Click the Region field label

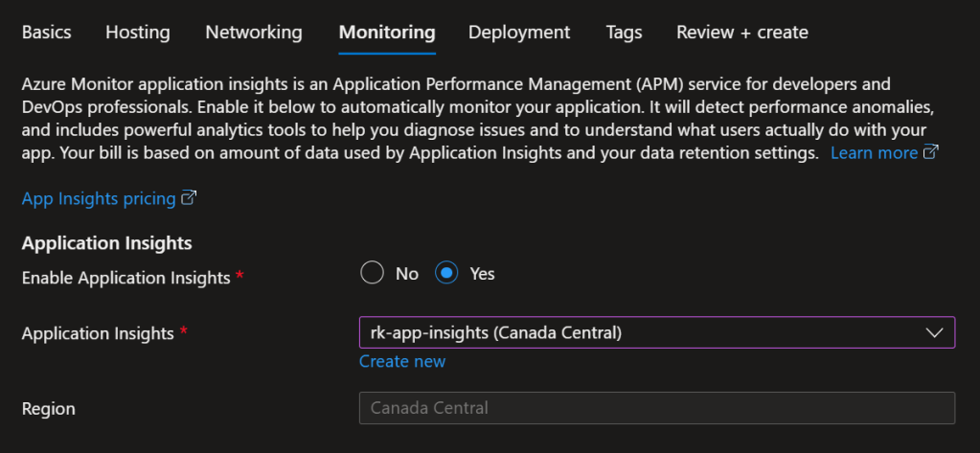point(49,409)
